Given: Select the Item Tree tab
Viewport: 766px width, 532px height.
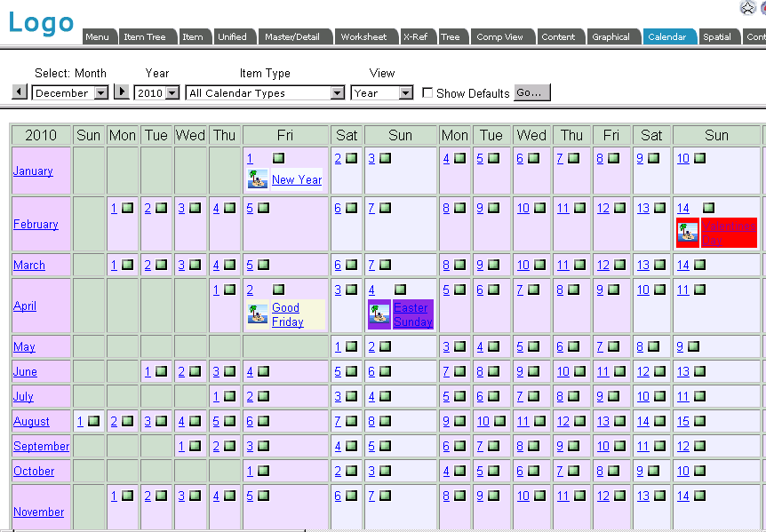Looking at the screenshot, I should pyautogui.click(x=145, y=37).
